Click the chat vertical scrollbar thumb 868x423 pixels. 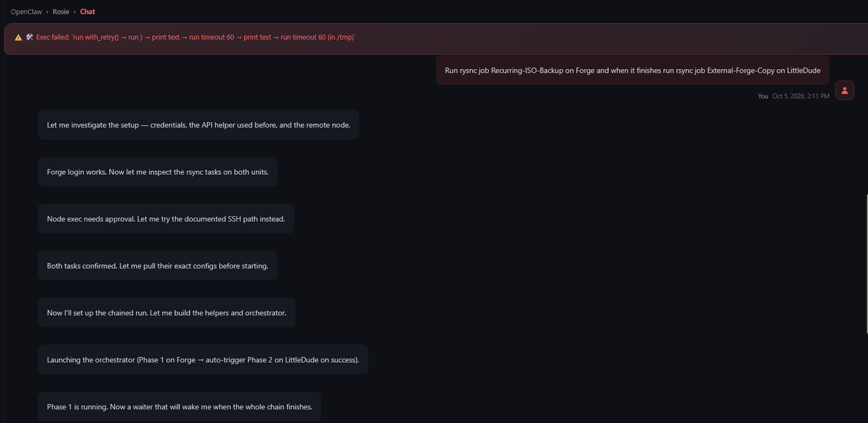point(866,263)
